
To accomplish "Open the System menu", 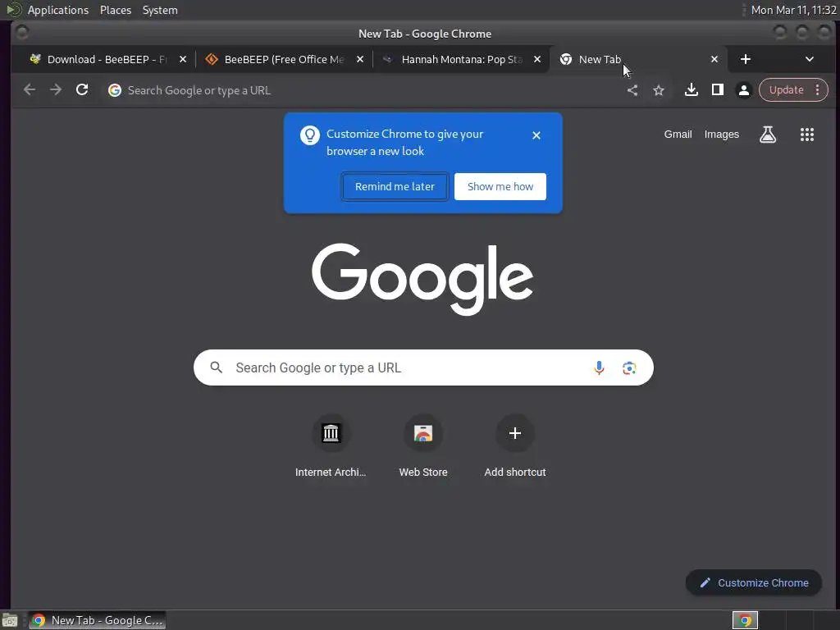I will (x=160, y=10).
